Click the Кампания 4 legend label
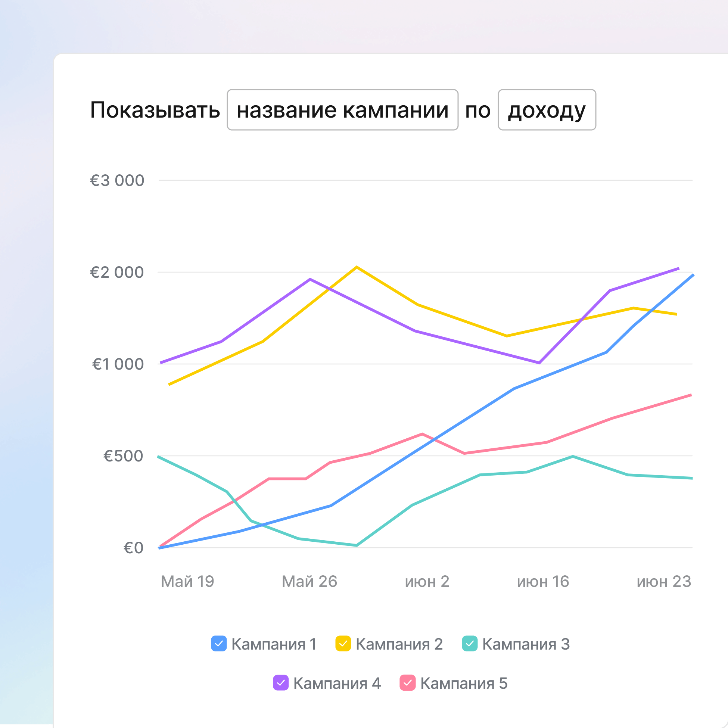The height and width of the screenshot is (728, 728). [x=337, y=684]
